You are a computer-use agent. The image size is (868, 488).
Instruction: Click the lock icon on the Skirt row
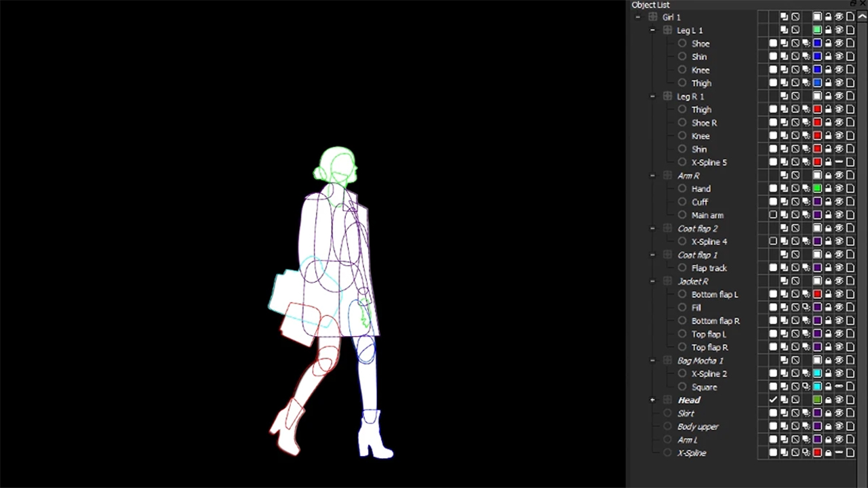(828, 413)
